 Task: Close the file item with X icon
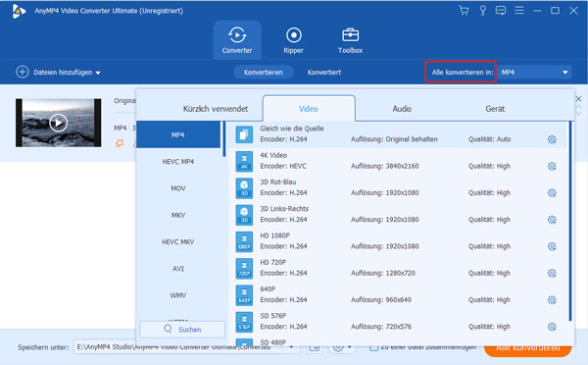(578, 99)
